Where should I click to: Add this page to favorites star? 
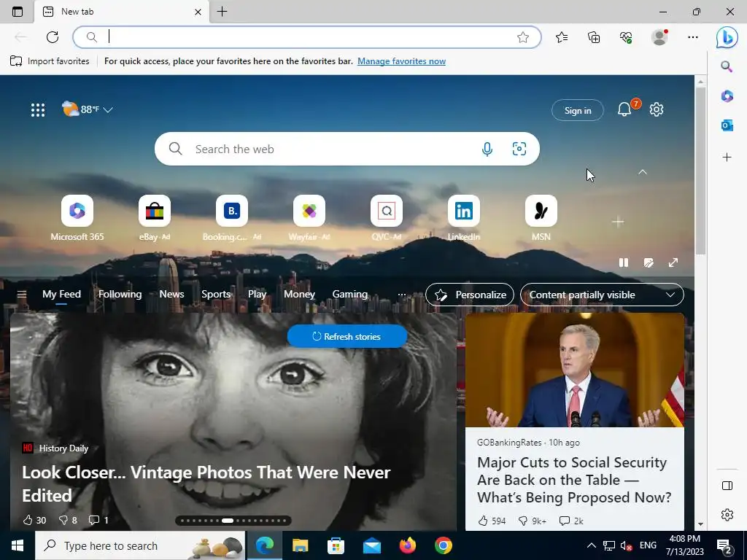coord(522,37)
